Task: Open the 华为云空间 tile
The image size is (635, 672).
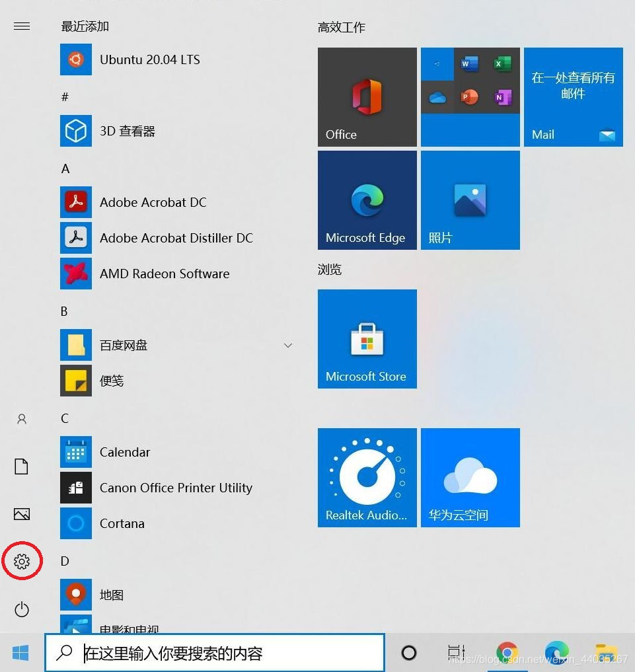Action: [470, 478]
